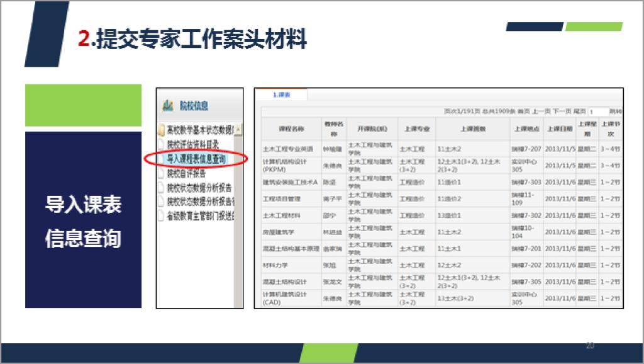The width and height of the screenshot is (644, 364).
Task: Select the 房屋建筑学 course cell
Action: tap(291, 232)
